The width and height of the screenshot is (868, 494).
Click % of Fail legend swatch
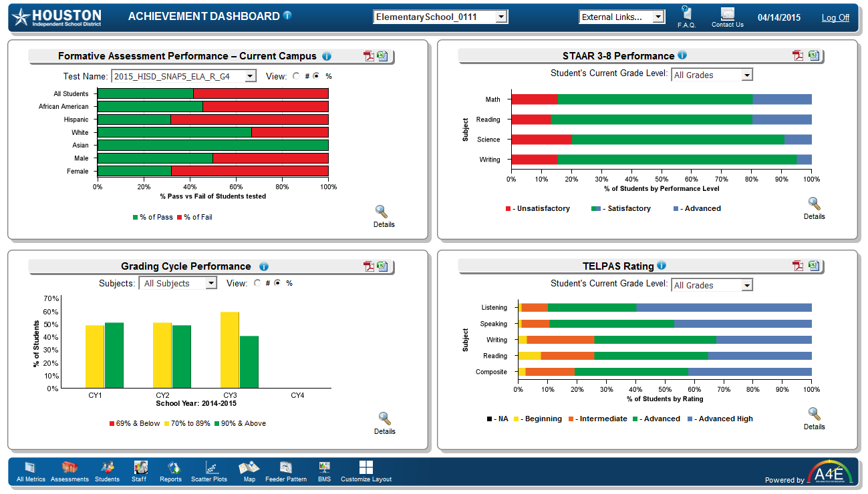[180, 217]
